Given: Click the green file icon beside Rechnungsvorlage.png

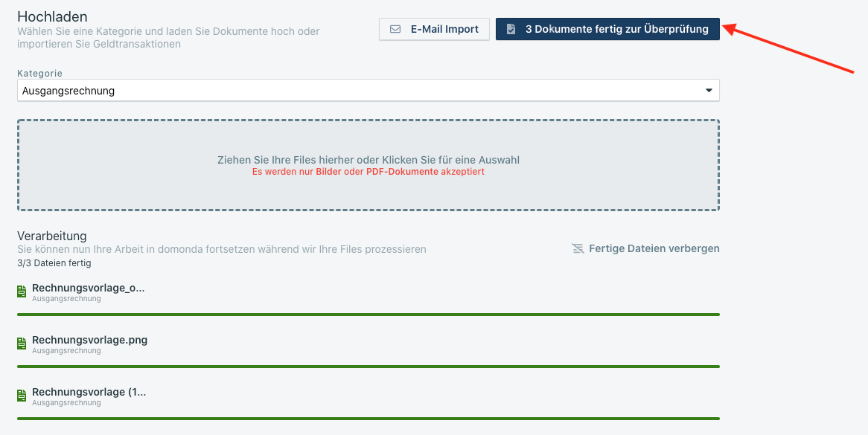Looking at the screenshot, I should pos(22,344).
